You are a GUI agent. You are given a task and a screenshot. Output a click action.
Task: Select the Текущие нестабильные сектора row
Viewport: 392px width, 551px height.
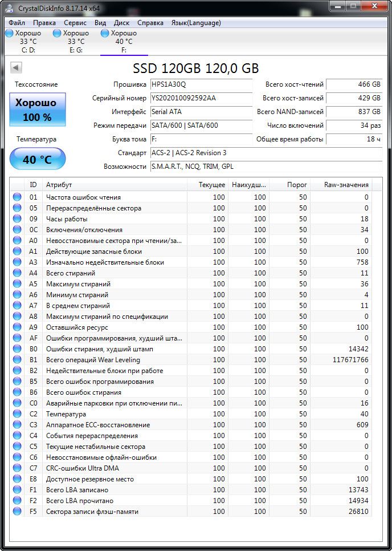click(x=191, y=447)
